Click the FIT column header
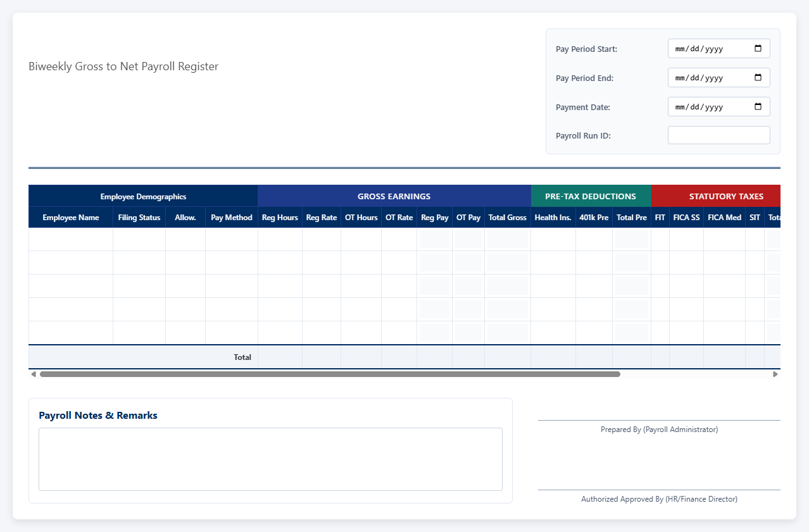The height and width of the screenshot is (532, 809). 660,218
